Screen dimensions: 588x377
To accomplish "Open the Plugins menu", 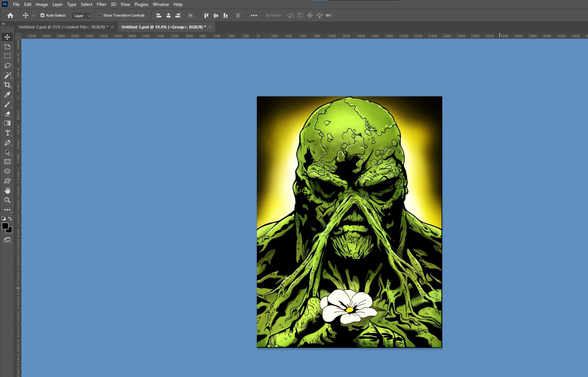I will point(141,4).
